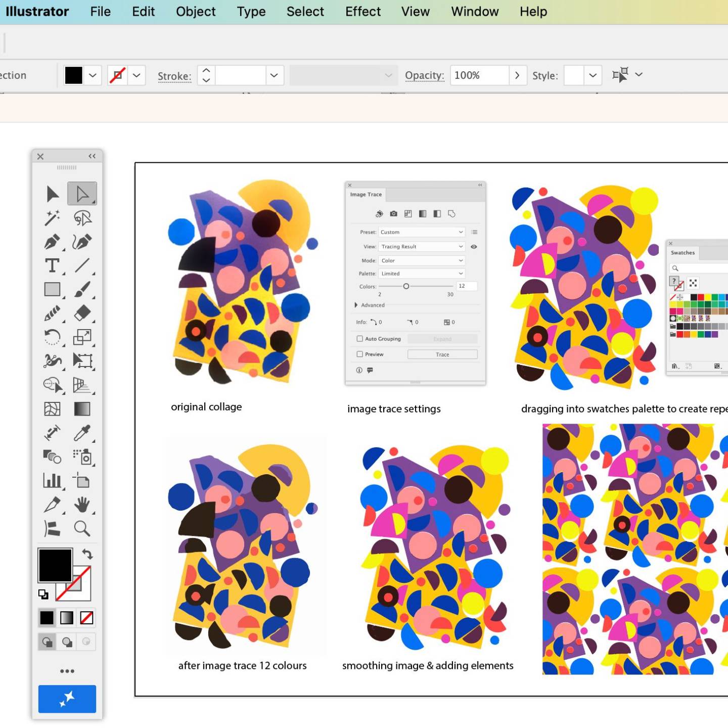
Task: Click the Edit Toolbar three-dots button
Action: [67, 671]
